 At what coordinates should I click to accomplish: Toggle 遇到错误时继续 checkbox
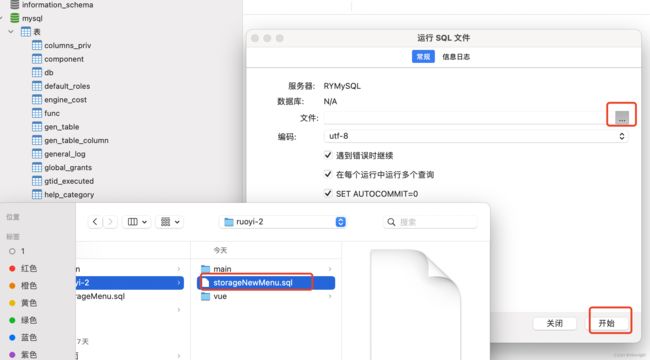(328, 155)
